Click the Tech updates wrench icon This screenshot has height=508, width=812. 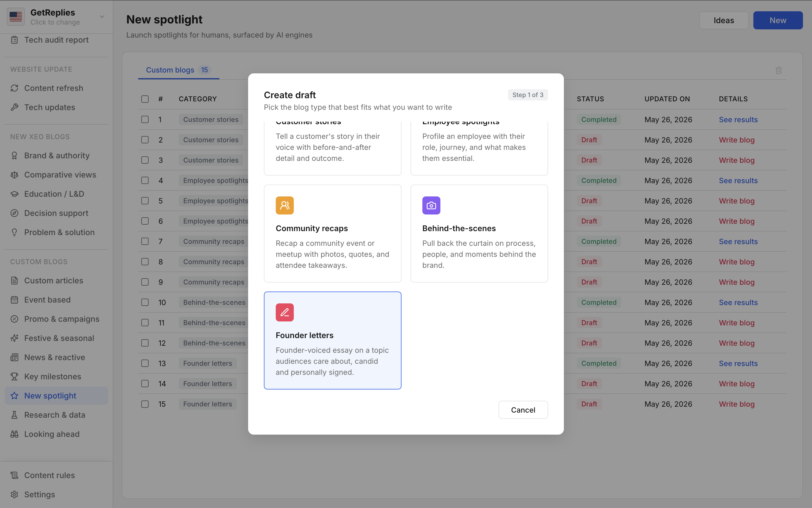tap(14, 107)
